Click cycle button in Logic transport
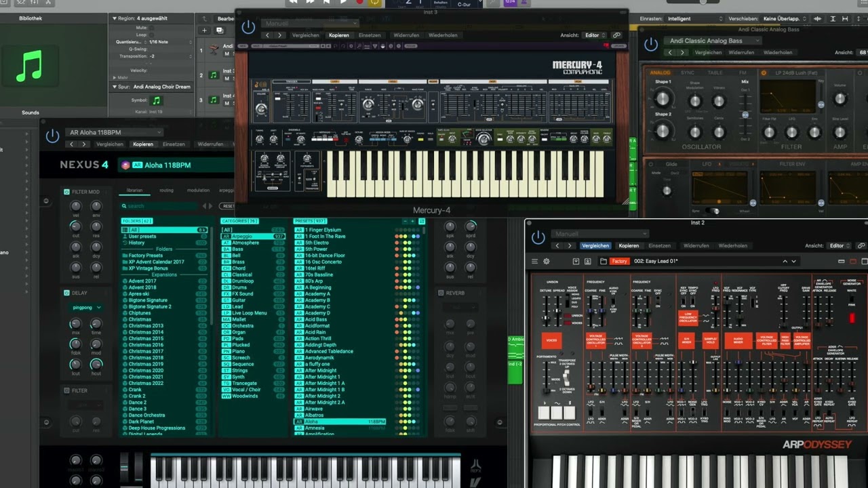Viewport: 868px width, 488px height. tap(375, 3)
